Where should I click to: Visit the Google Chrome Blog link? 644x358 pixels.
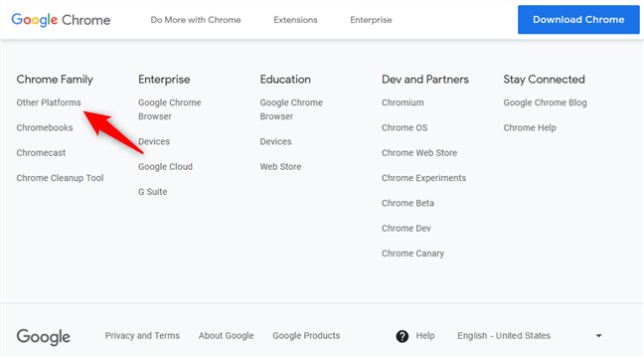pos(545,102)
